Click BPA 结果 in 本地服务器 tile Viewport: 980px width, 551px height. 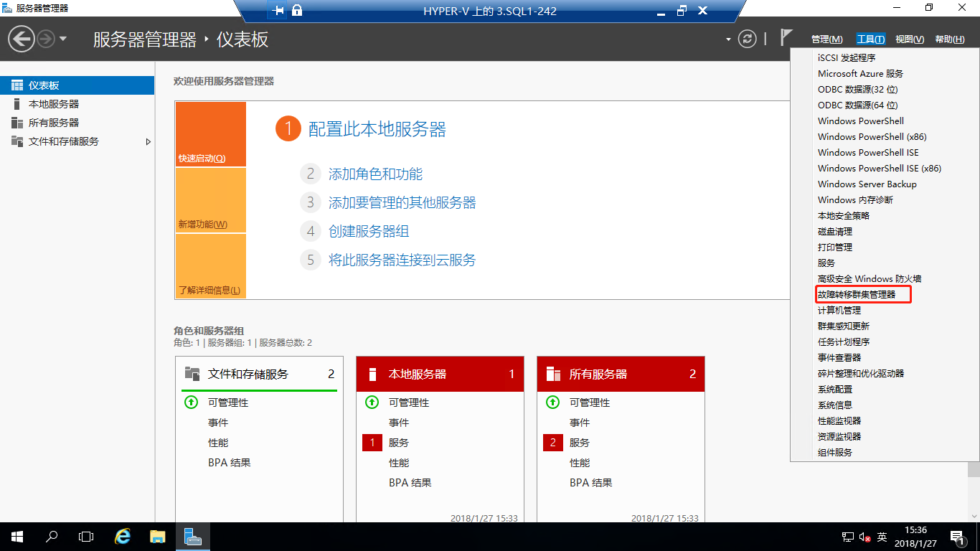[x=410, y=483]
